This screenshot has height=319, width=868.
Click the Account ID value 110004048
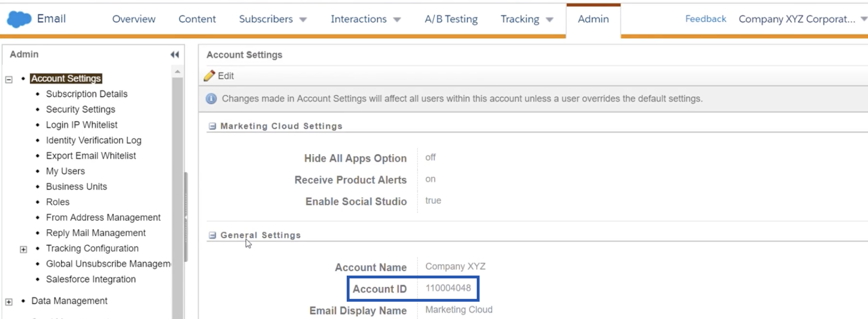[x=448, y=288]
